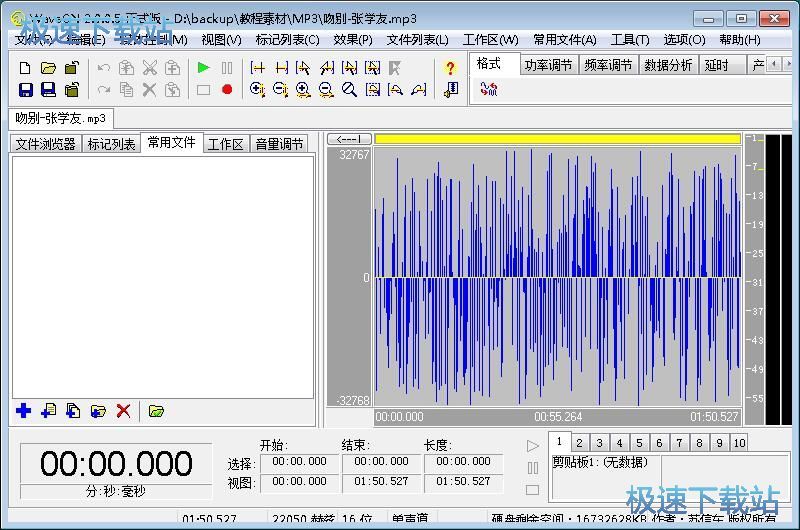Click the blue plus add file icon
This screenshot has width=800, height=530.
(24, 411)
